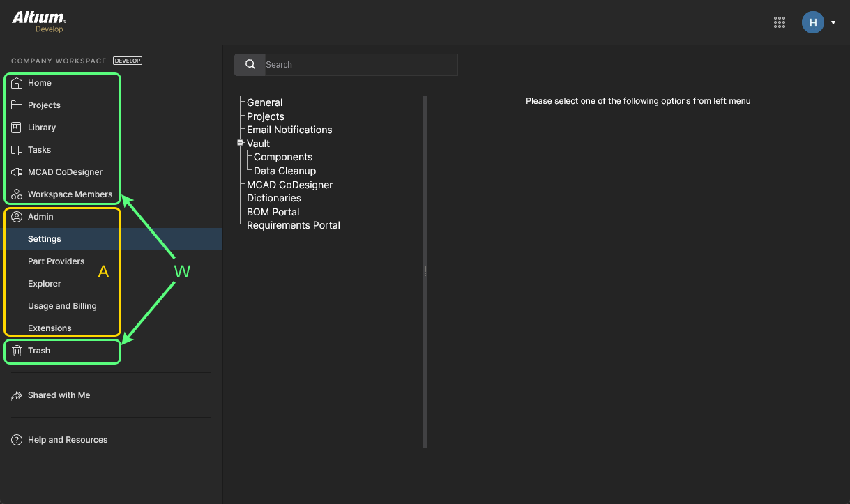The width and height of the screenshot is (850, 504).
Task: Click the Admin user icon
Action: pyautogui.click(x=17, y=217)
